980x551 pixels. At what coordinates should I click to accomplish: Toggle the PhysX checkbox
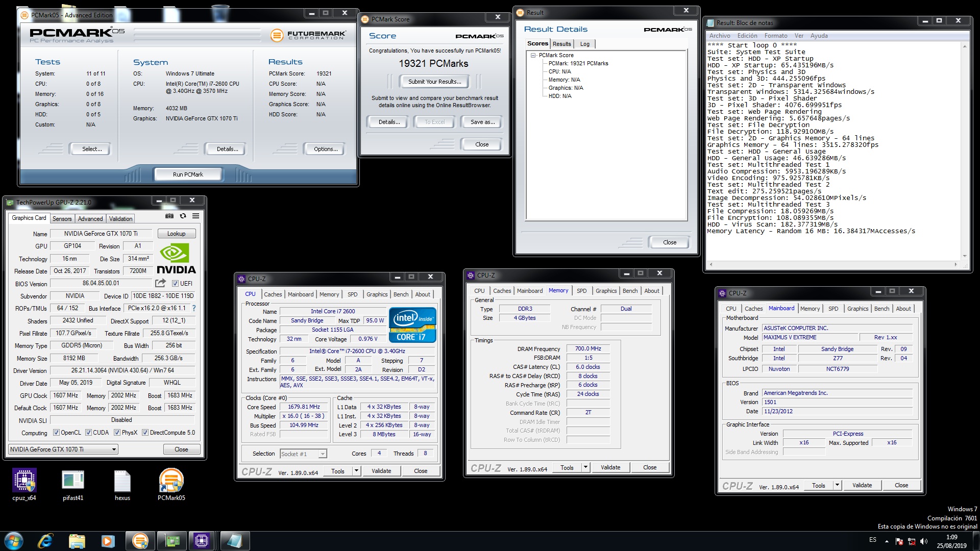(x=117, y=433)
